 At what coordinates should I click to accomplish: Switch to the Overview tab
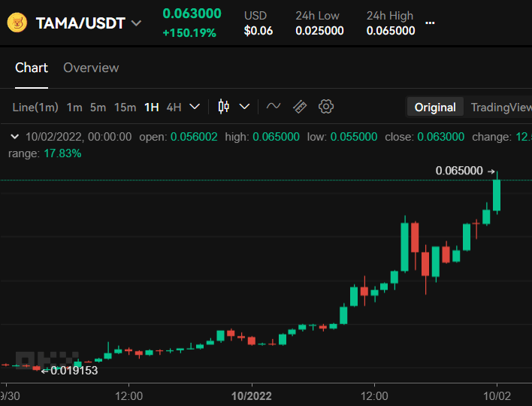click(91, 68)
